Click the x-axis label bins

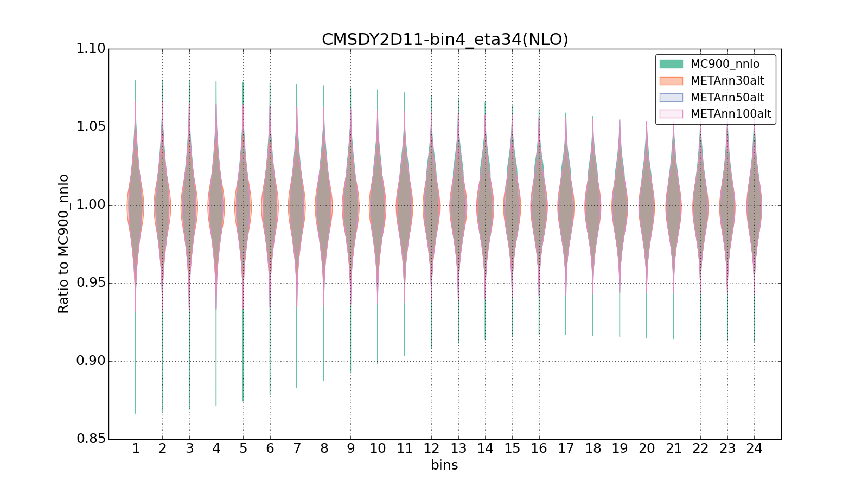pyautogui.click(x=444, y=465)
